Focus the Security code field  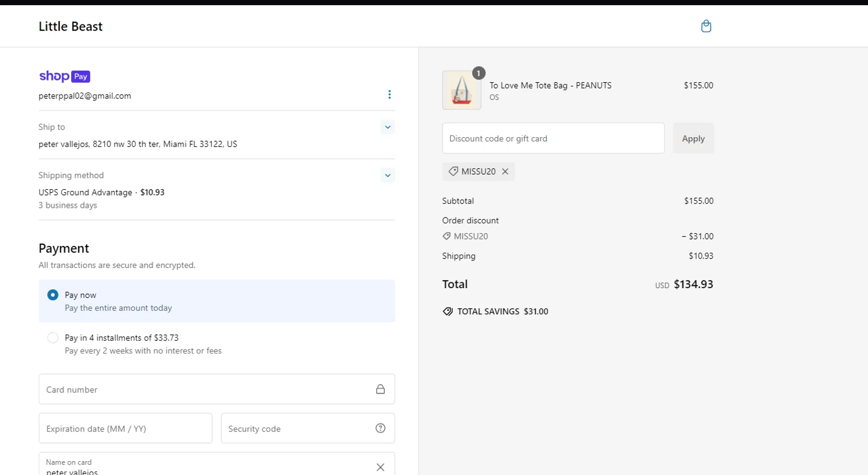tap(308, 428)
